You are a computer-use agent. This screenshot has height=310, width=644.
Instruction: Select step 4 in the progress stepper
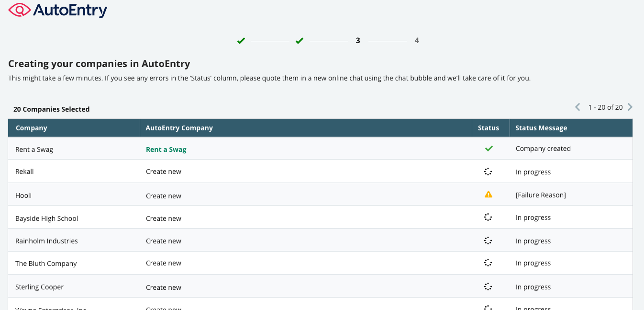417,41
